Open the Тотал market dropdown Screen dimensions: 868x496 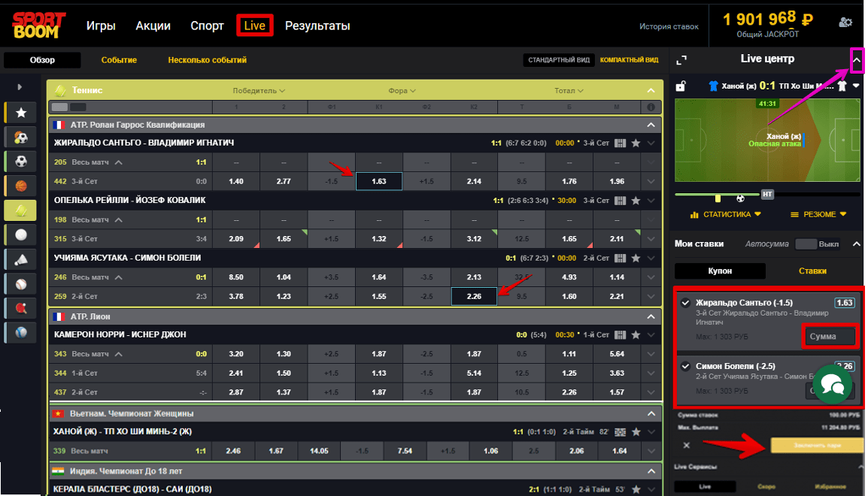[x=569, y=91]
